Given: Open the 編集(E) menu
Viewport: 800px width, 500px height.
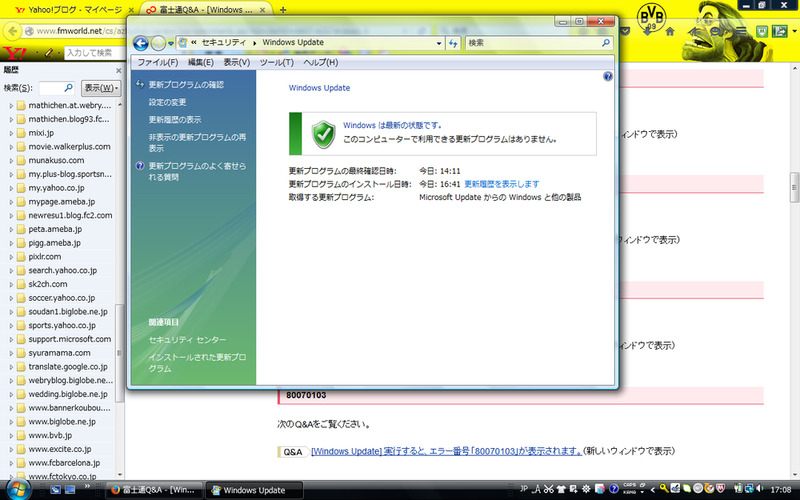Looking at the screenshot, I should pyautogui.click(x=201, y=62).
